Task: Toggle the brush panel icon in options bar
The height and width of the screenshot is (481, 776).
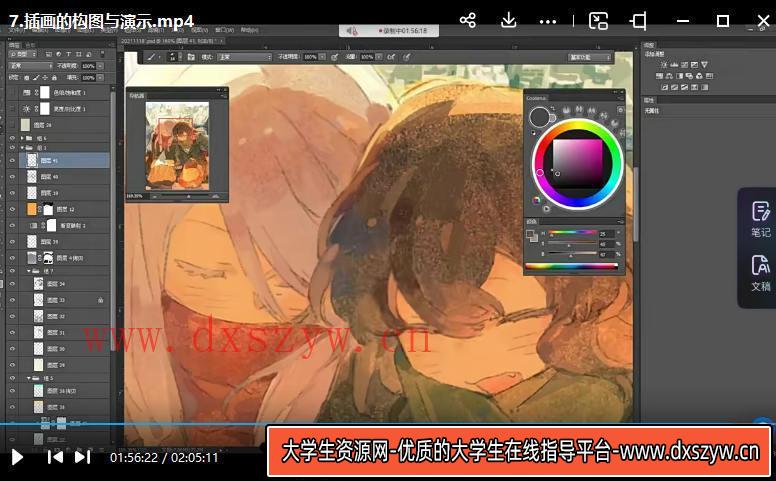Action: 191,57
